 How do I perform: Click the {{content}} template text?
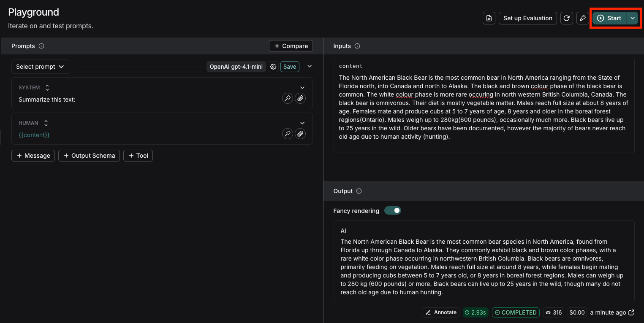pyautogui.click(x=34, y=135)
